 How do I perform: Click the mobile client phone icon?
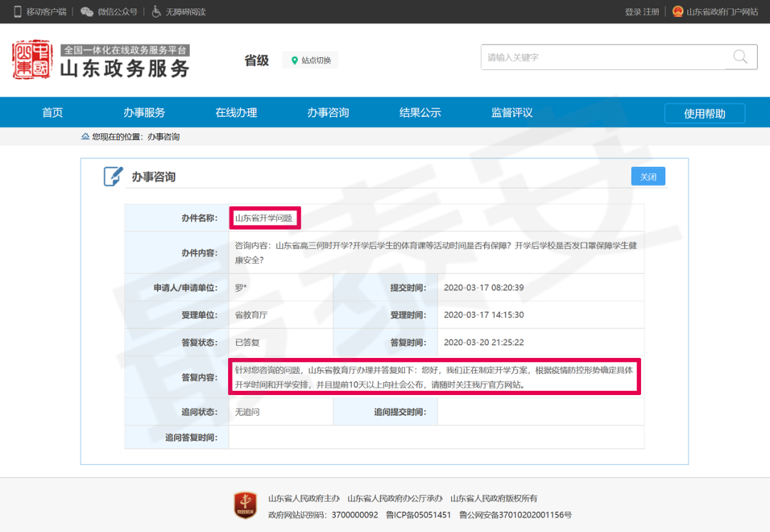click(18, 11)
